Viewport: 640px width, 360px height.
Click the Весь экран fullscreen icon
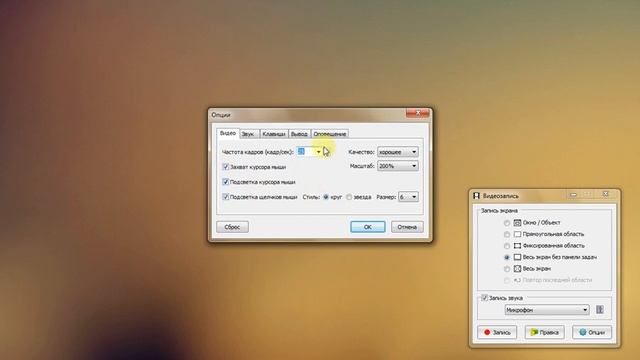(517, 268)
